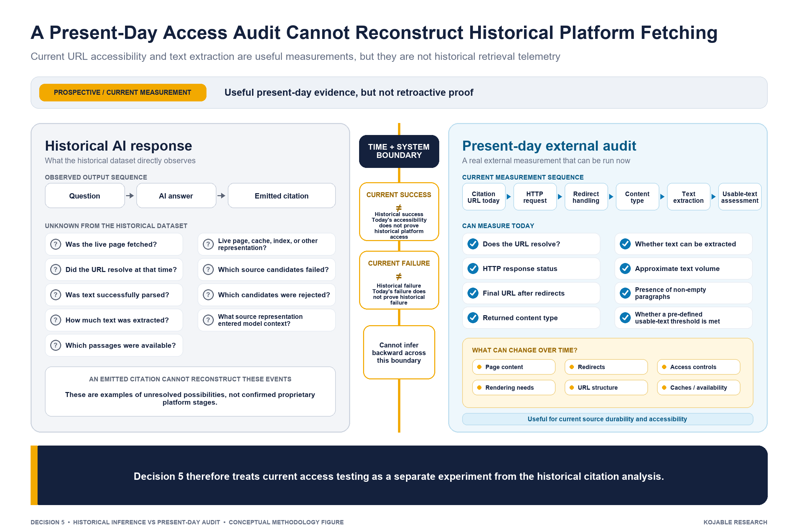Click 'Current measurement sequence' label
The height and width of the screenshot is (532, 798).
click(x=523, y=178)
